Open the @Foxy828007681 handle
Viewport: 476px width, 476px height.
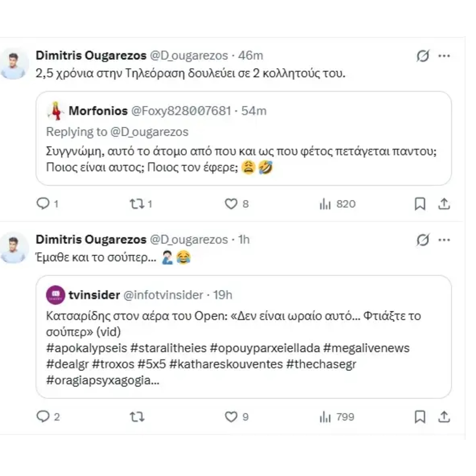pos(182,111)
